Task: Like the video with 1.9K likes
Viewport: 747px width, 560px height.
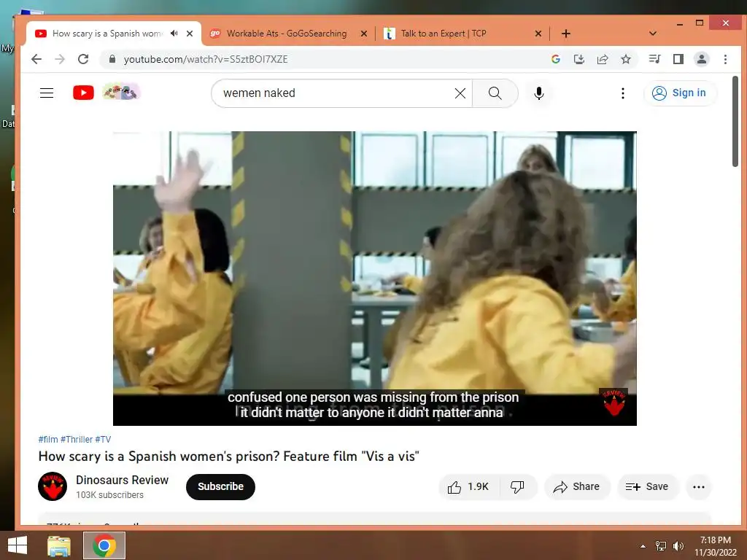Action: pyautogui.click(x=469, y=486)
